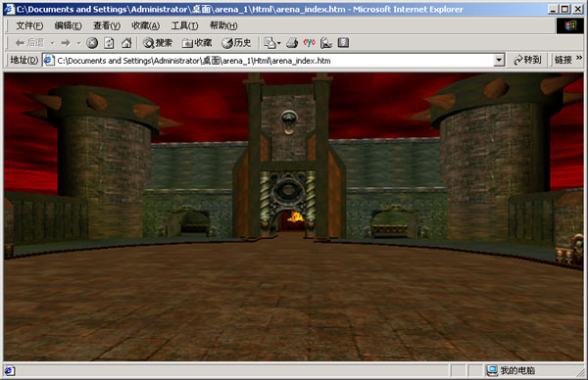This screenshot has height=380, width=588.
Task: Expand the Links (链接) chevron
Action: tap(579, 58)
